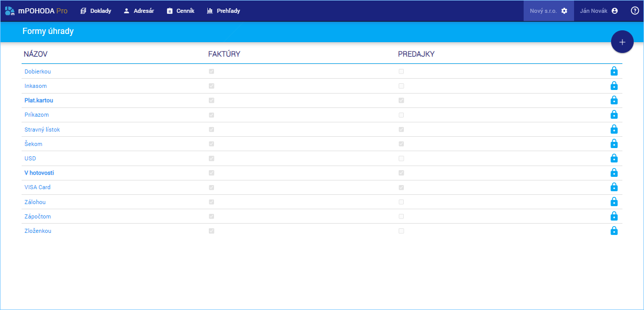Toggle the Predajky checkbox for Dobierkou
This screenshot has height=310, width=644.
coord(401,71)
